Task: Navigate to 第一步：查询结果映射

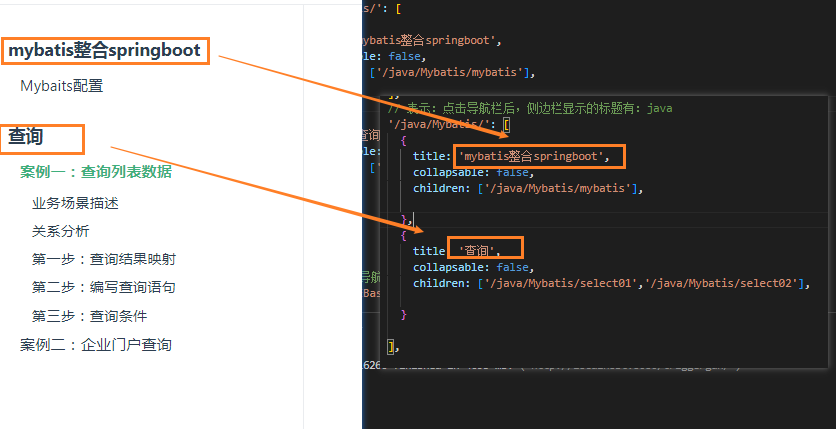Action: [103, 259]
